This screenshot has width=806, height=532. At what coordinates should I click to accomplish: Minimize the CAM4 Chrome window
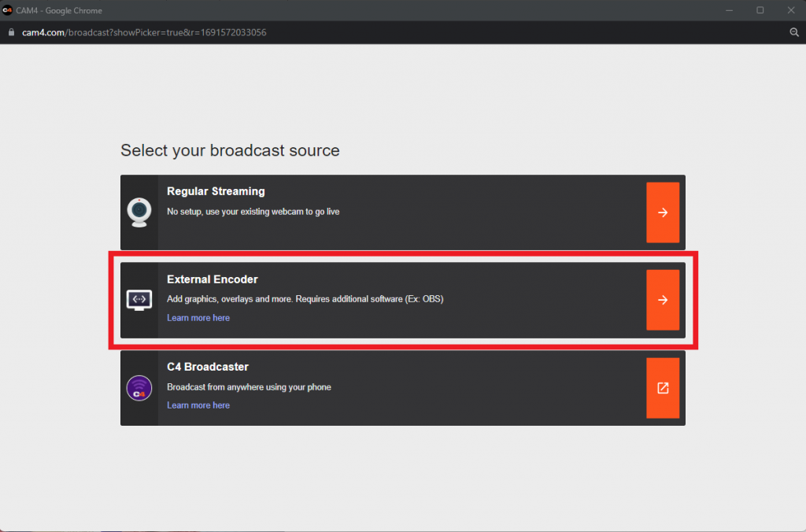tap(732, 10)
